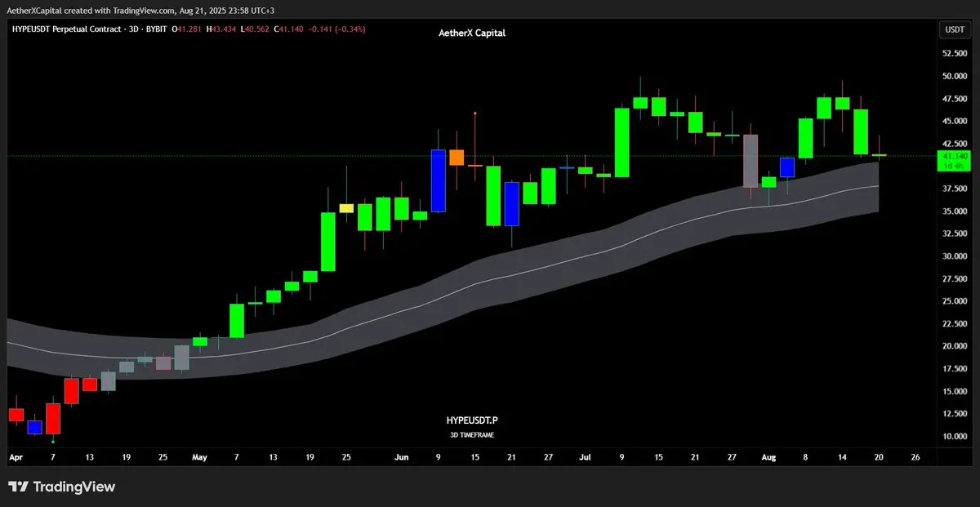
Task: Click the 14 date label on time axis
Action: (x=844, y=458)
